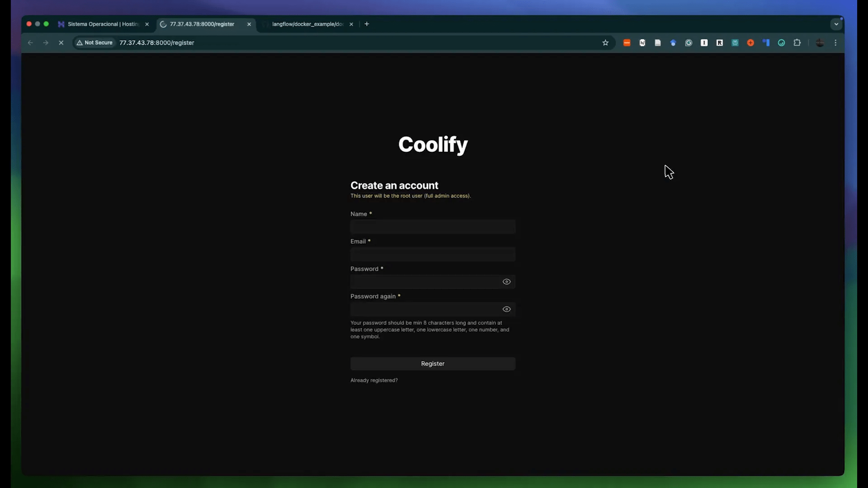Open the teal web-pattern extension icon
The height and width of the screenshot is (488, 868).
pyautogui.click(x=735, y=42)
